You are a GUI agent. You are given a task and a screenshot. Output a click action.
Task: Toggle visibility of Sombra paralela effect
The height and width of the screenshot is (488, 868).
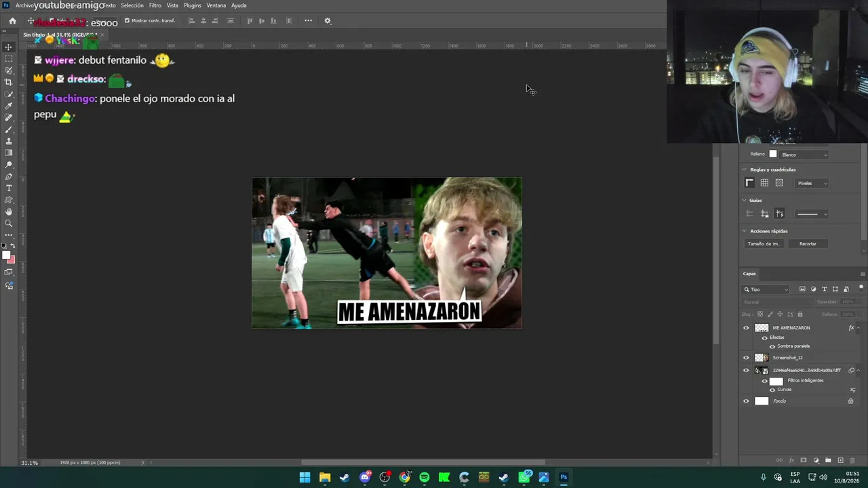[x=772, y=346]
